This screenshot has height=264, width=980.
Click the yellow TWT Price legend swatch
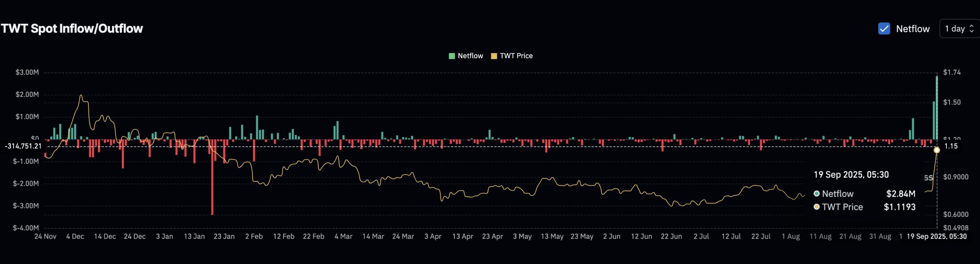pos(494,56)
